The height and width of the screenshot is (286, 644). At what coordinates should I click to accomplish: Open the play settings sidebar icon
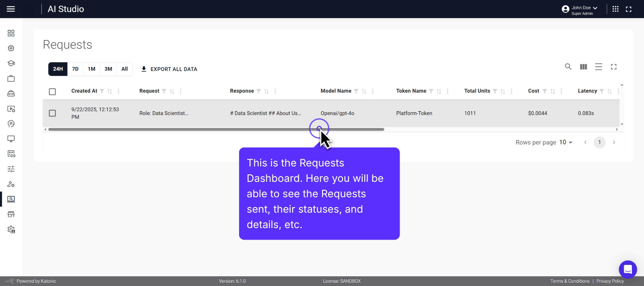[x=11, y=109]
